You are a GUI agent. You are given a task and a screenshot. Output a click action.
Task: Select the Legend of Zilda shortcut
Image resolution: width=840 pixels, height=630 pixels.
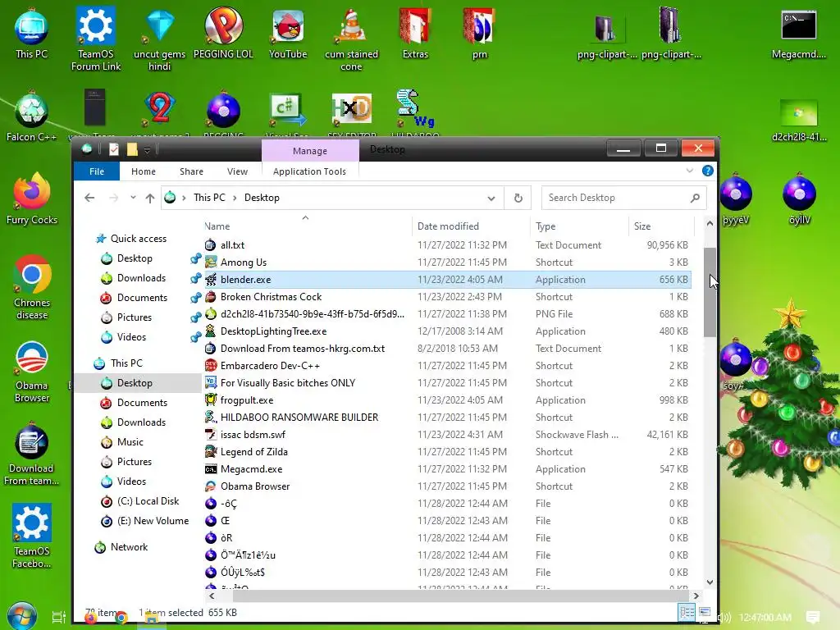point(447,452)
